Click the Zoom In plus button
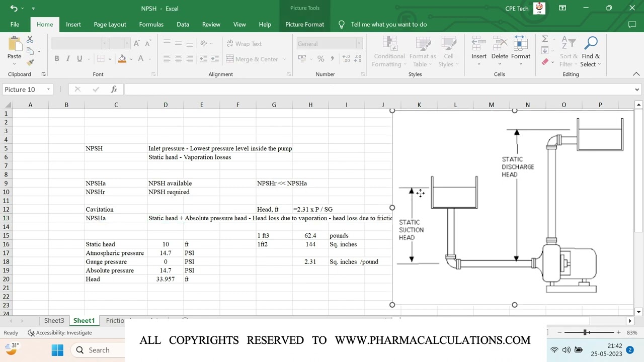The width and height of the screenshot is (644, 362). (x=618, y=332)
